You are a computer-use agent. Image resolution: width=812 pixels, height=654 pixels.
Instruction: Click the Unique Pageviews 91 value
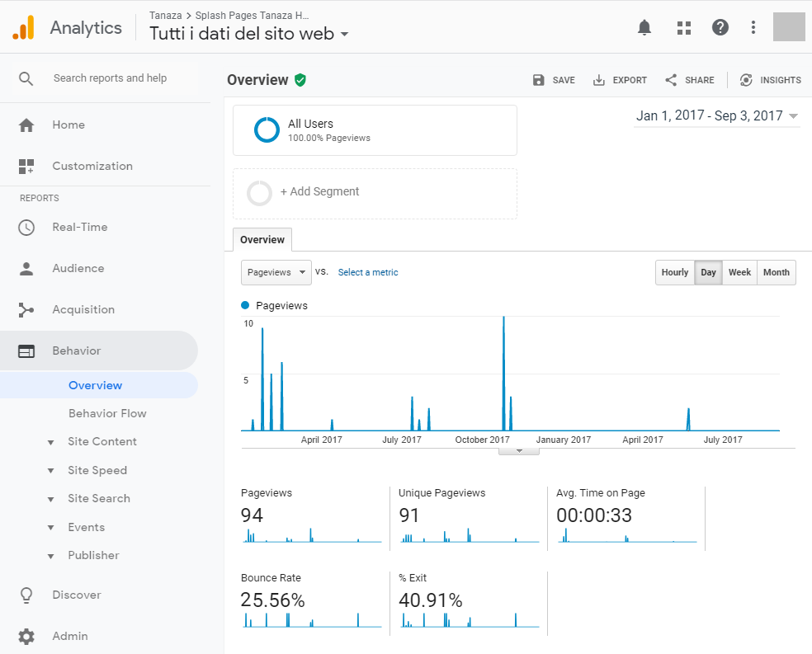408,515
